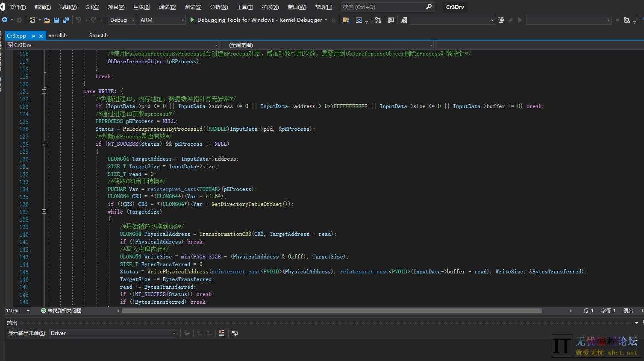Screen dimensions: 644x361
Task: Collapse the while (TargetSize) loop block
Action: 44,211
